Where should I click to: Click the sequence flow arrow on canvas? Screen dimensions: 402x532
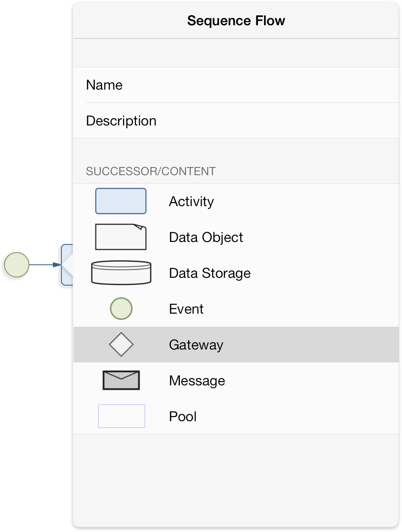coord(45,265)
